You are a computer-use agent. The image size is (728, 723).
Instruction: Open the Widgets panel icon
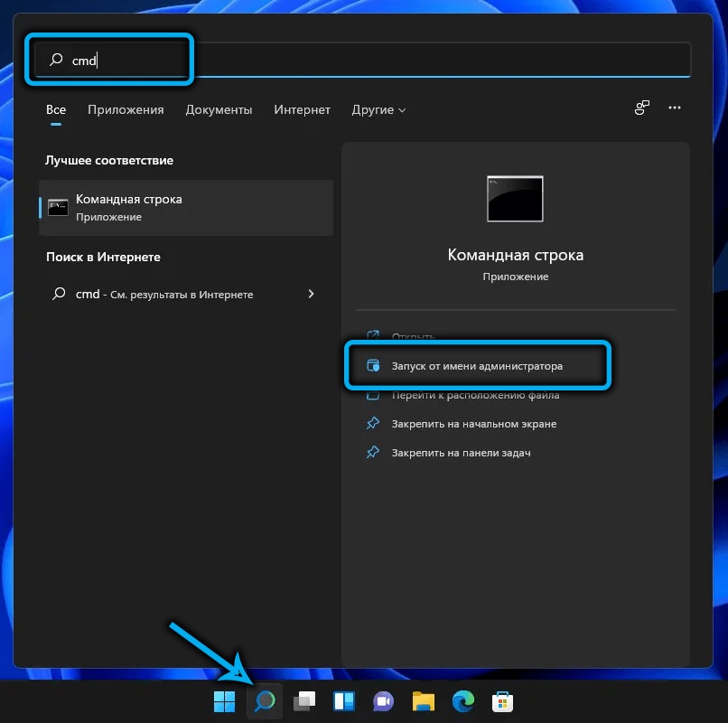(344, 701)
